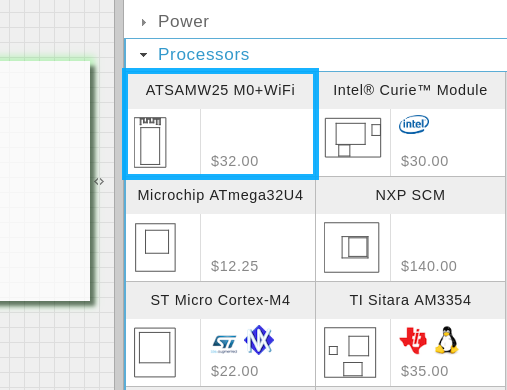Click the NXP SCM module outline thumbnail

(x=352, y=247)
